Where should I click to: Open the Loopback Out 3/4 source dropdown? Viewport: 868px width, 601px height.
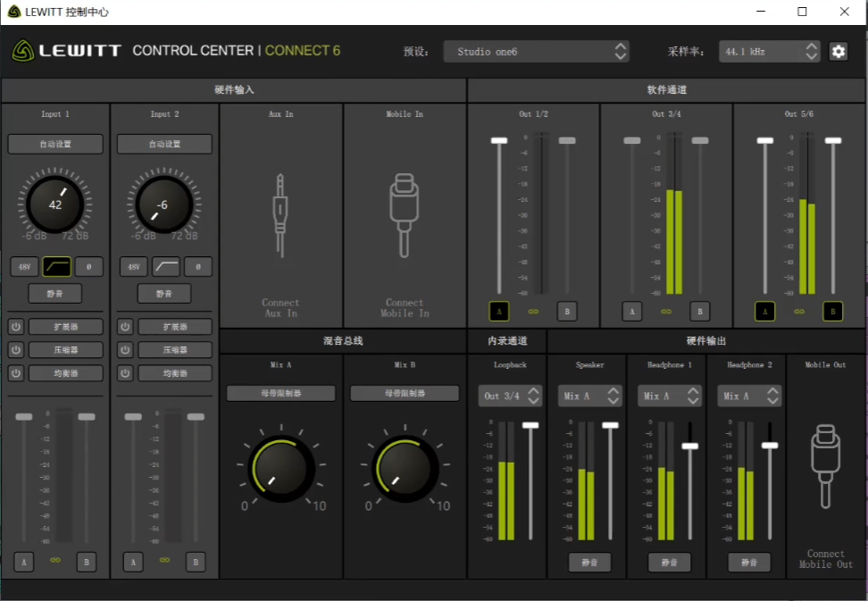[511, 396]
